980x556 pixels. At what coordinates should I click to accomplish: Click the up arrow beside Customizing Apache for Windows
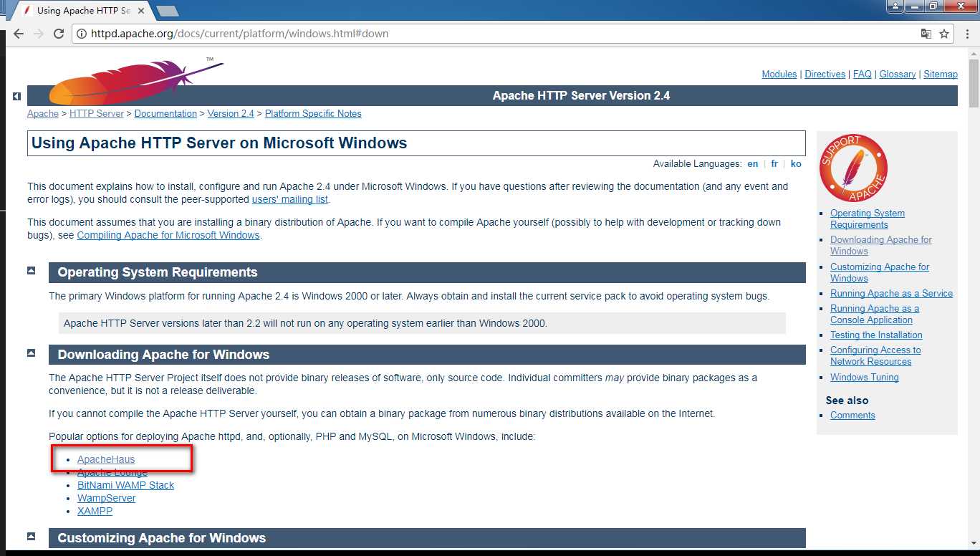32,536
